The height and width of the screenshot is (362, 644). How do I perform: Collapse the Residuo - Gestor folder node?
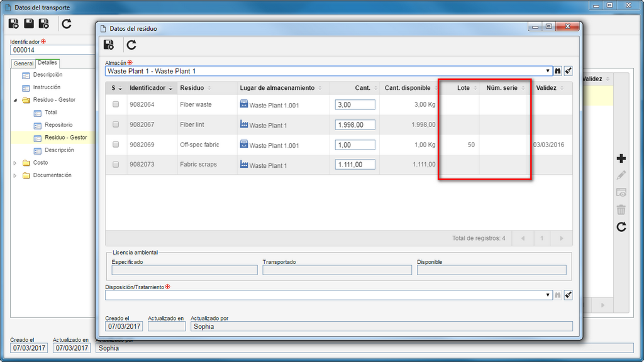pyautogui.click(x=15, y=100)
